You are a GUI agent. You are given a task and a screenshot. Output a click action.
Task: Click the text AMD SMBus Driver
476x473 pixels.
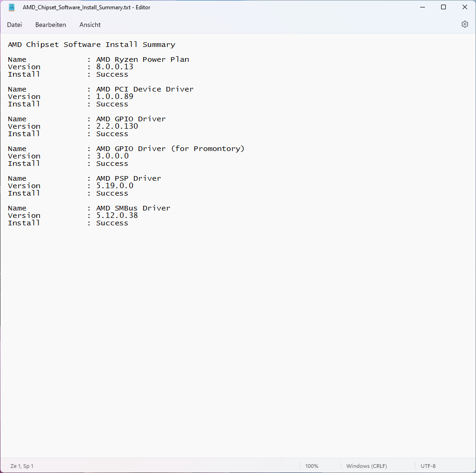coord(133,208)
